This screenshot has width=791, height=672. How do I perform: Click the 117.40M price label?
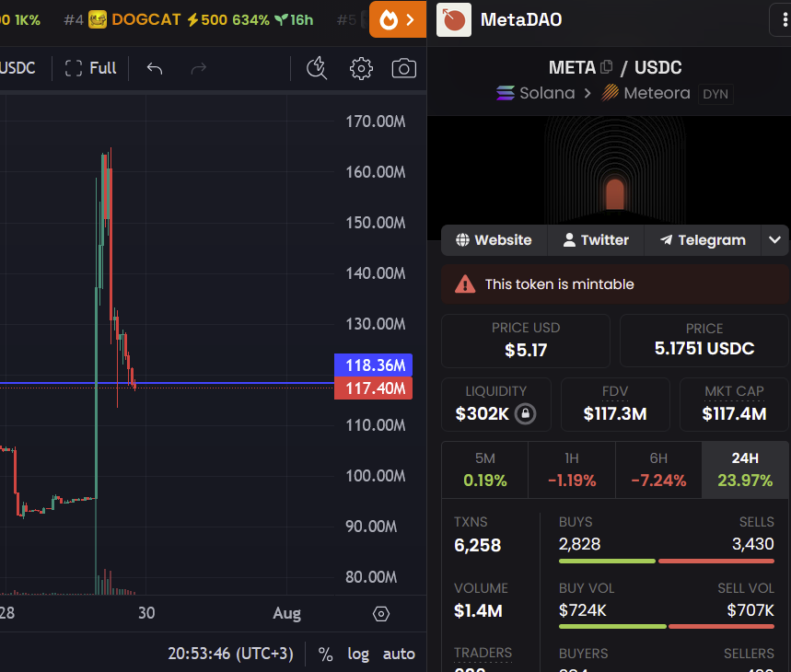[373, 388]
